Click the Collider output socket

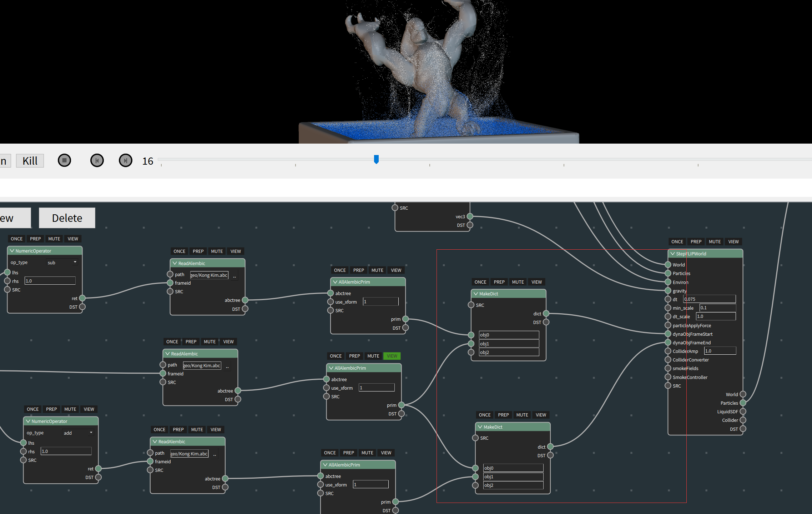(743, 420)
